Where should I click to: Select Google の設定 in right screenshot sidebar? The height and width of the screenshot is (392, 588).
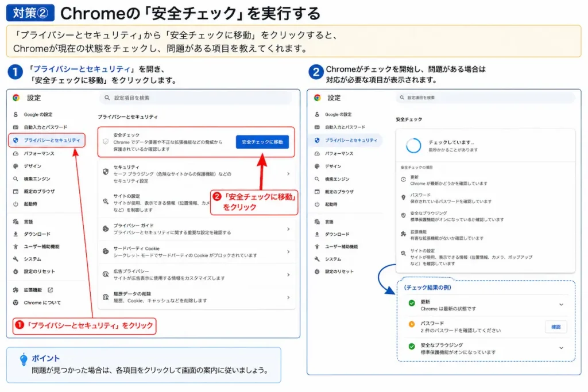click(338, 114)
